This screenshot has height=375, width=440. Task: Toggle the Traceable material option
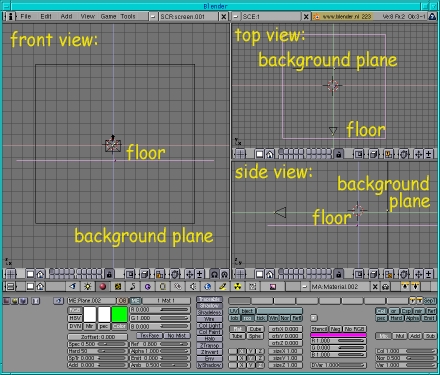coord(209,299)
